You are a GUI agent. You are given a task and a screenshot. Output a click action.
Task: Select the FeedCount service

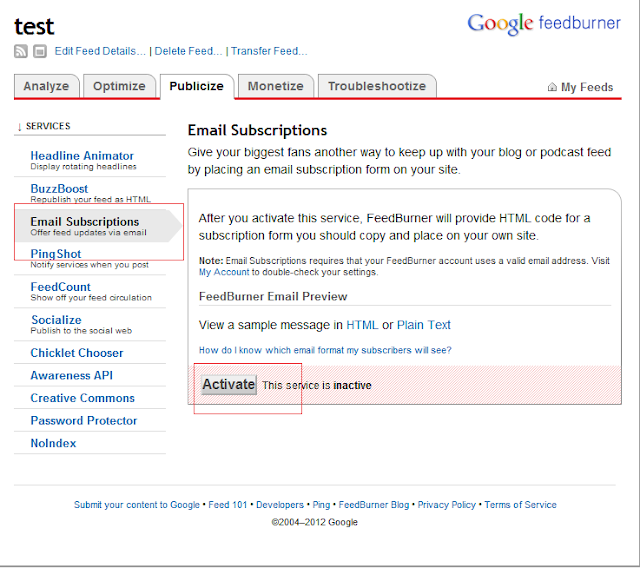[61, 287]
